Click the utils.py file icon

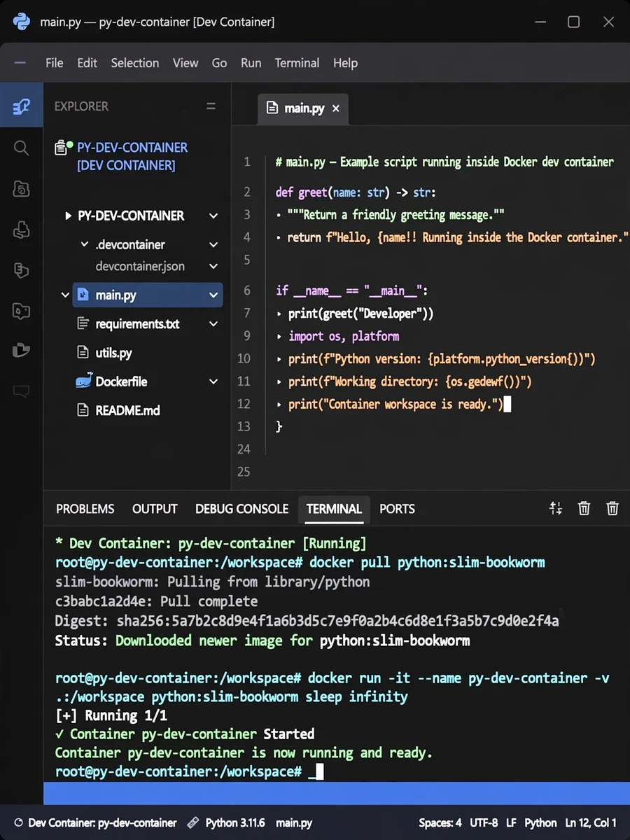tap(83, 353)
